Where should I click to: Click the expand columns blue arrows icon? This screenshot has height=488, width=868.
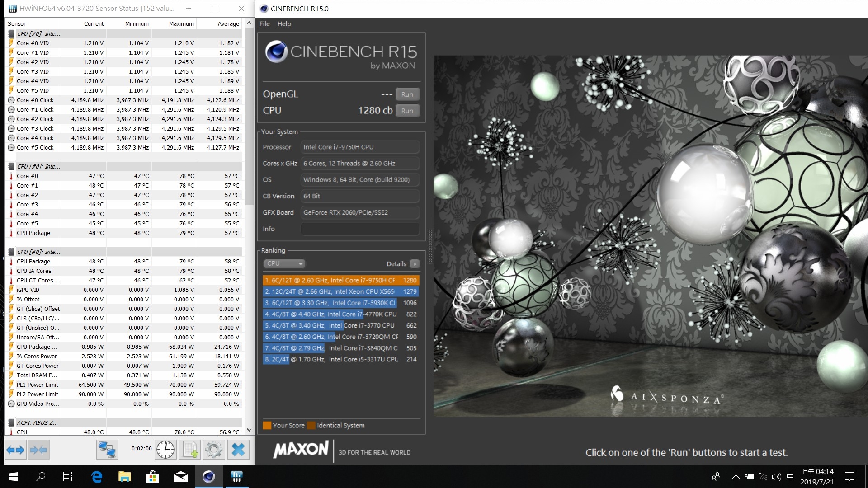pyautogui.click(x=15, y=450)
